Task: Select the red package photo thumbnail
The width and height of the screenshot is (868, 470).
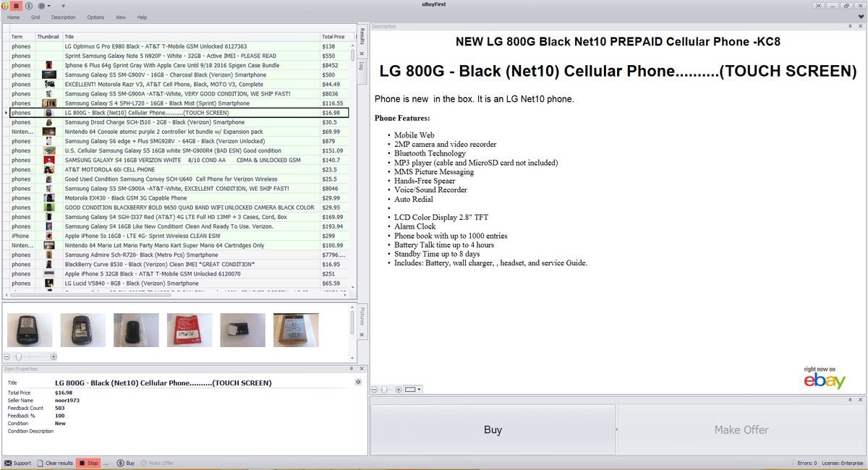Action: pyautogui.click(x=190, y=330)
